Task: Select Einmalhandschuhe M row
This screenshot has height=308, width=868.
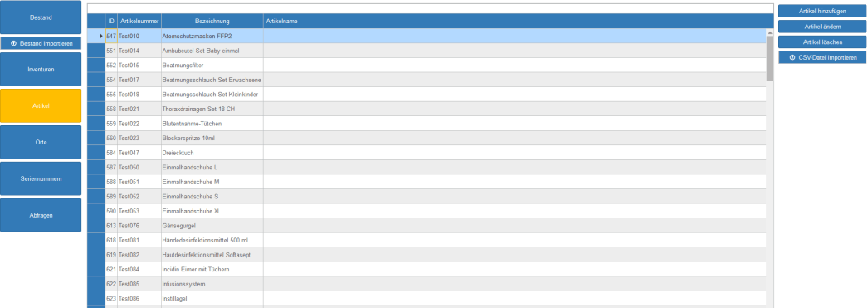Action: [x=427, y=182]
